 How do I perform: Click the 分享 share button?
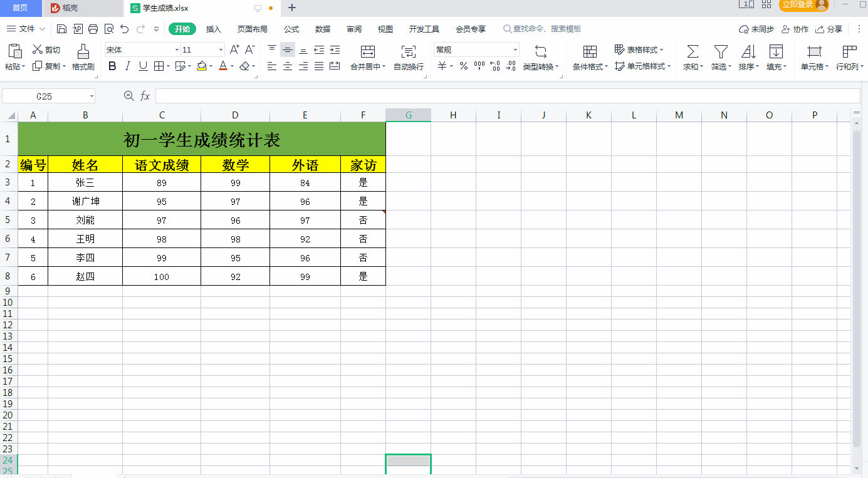tap(829, 29)
